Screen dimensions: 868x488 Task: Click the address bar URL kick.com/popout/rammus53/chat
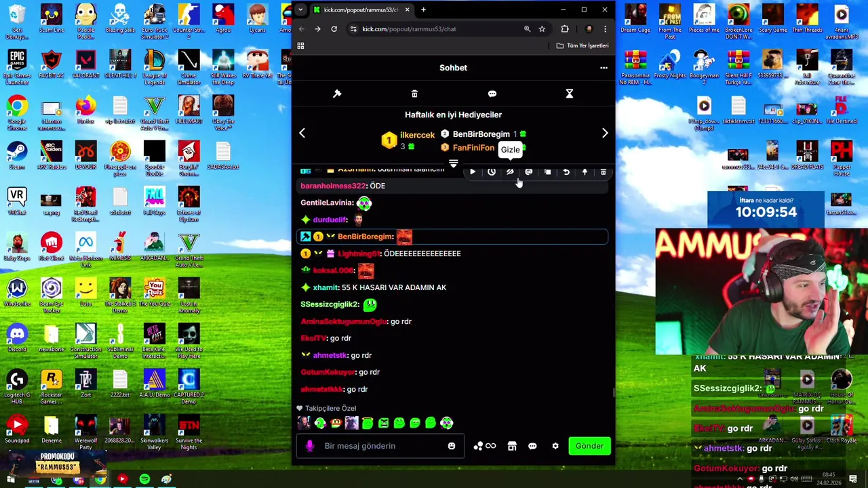(409, 29)
